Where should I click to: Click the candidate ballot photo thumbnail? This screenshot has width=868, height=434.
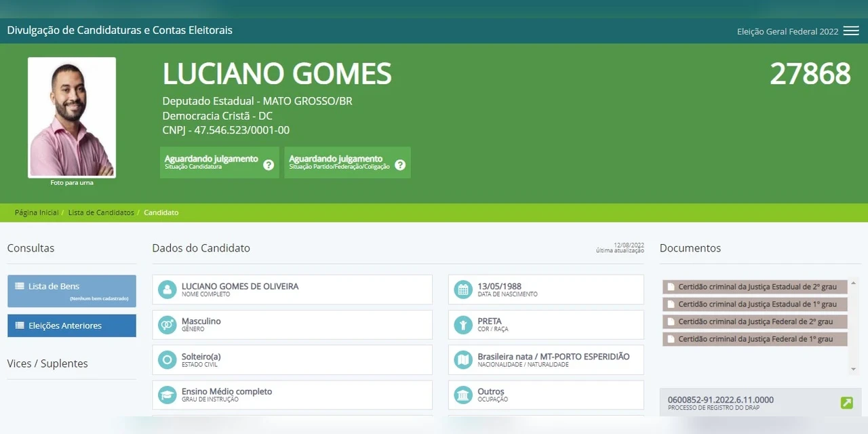click(x=72, y=117)
